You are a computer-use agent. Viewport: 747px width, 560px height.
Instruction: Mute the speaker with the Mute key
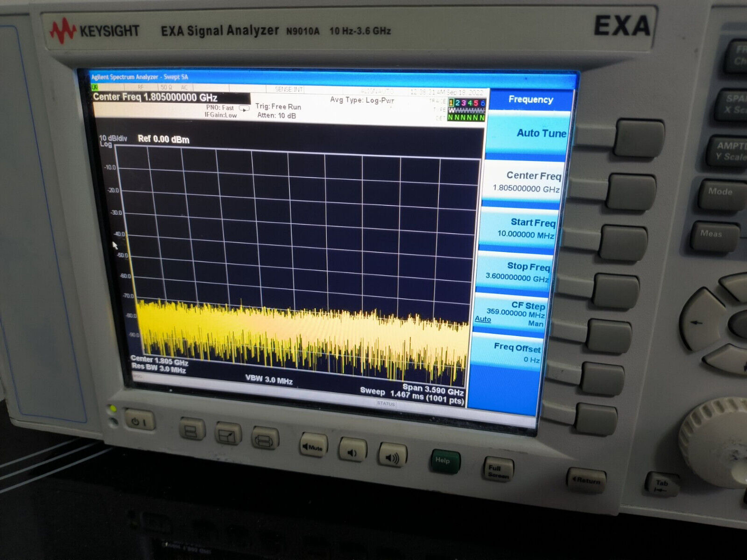pyautogui.click(x=313, y=446)
